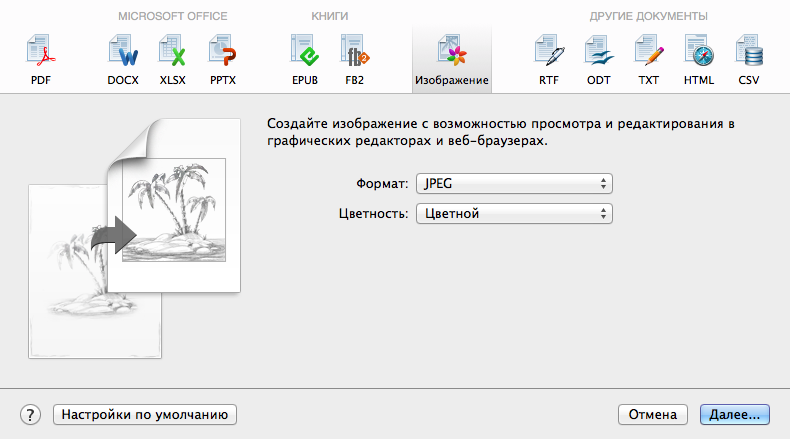The image size is (790, 439).
Task: Choose the ODT document format icon
Action: (599, 52)
